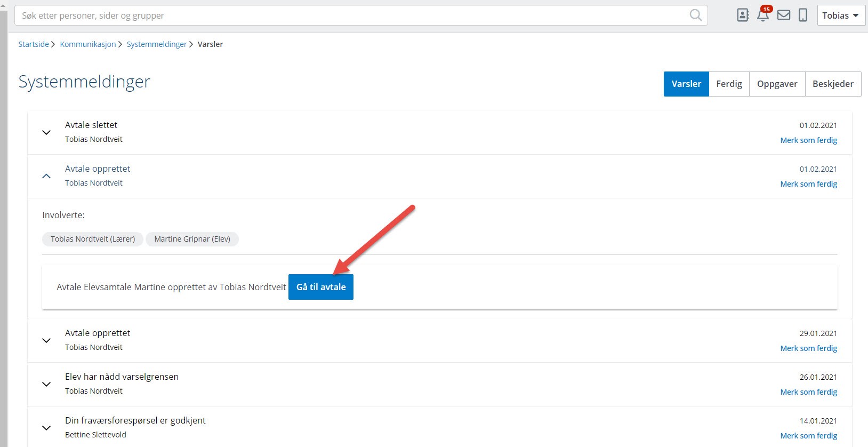Viewport: 868px width, 447px height.
Task: Click the search magnifier icon
Action: tap(695, 15)
